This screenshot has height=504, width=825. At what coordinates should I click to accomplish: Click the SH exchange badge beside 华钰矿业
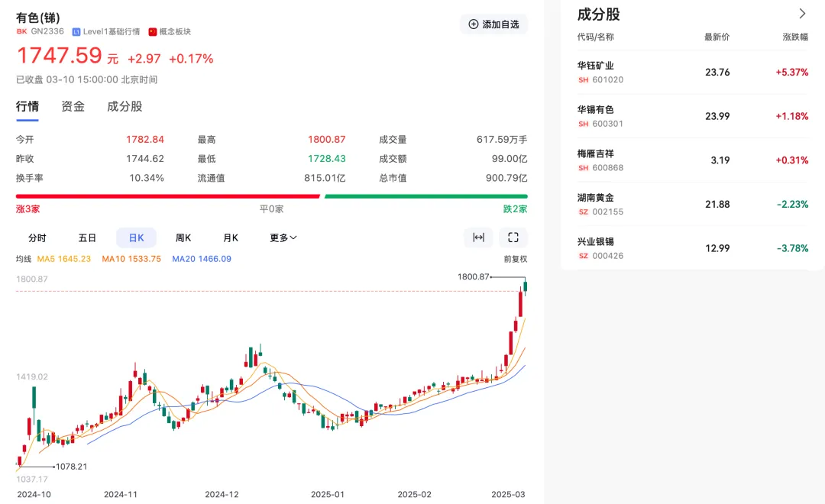[581, 80]
